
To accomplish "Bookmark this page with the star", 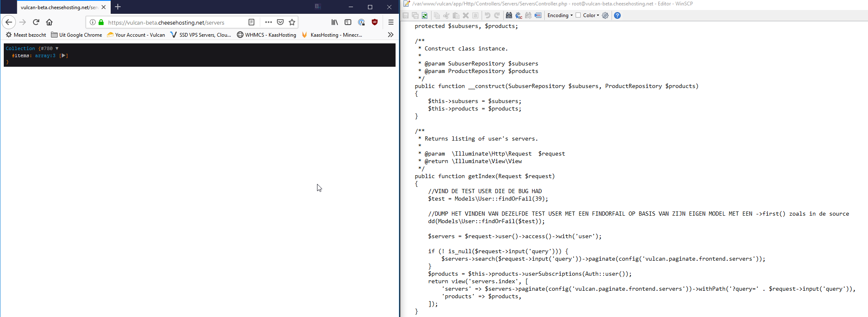I will click(292, 22).
